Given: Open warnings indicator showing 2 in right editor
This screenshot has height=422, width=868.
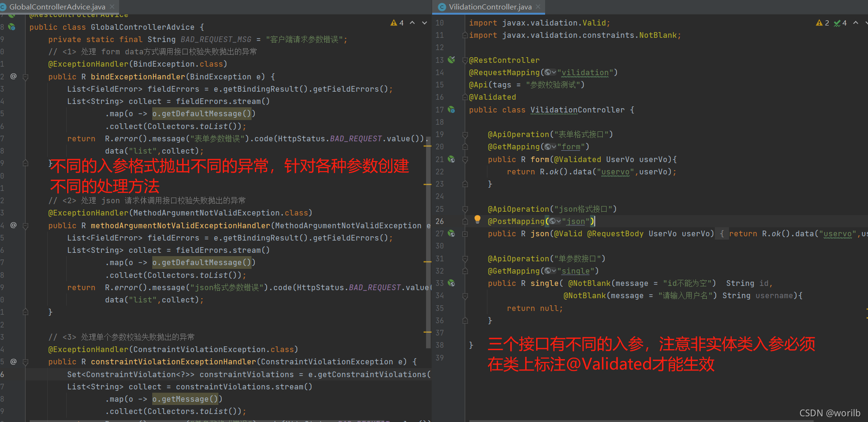Looking at the screenshot, I should pyautogui.click(x=822, y=23).
